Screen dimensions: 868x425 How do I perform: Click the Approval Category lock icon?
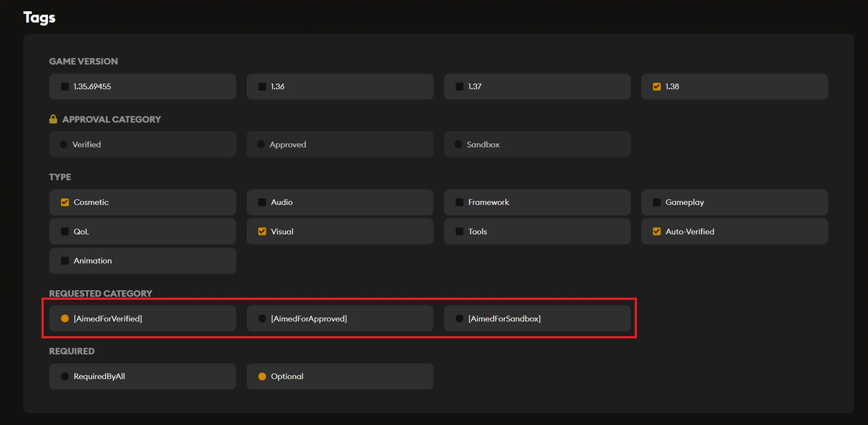coord(53,120)
